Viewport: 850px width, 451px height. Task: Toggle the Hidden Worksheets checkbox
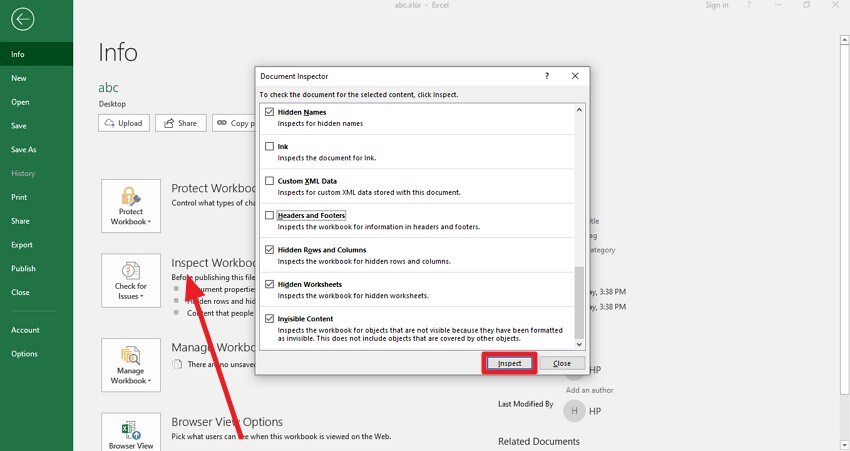[269, 284]
